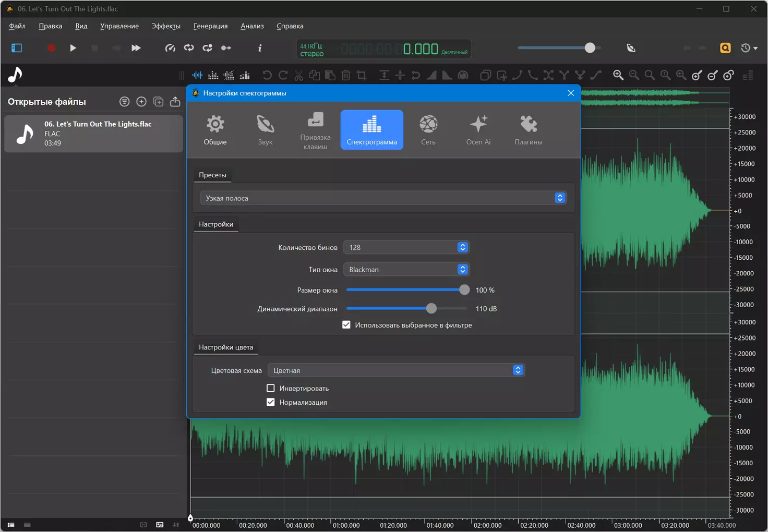Open the Эффекты menu

point(166,26)
